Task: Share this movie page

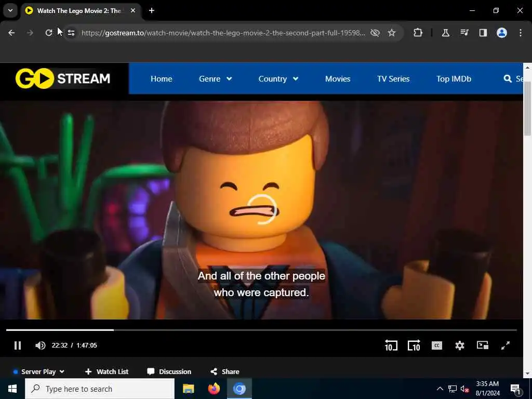Action: click(224, 372)
